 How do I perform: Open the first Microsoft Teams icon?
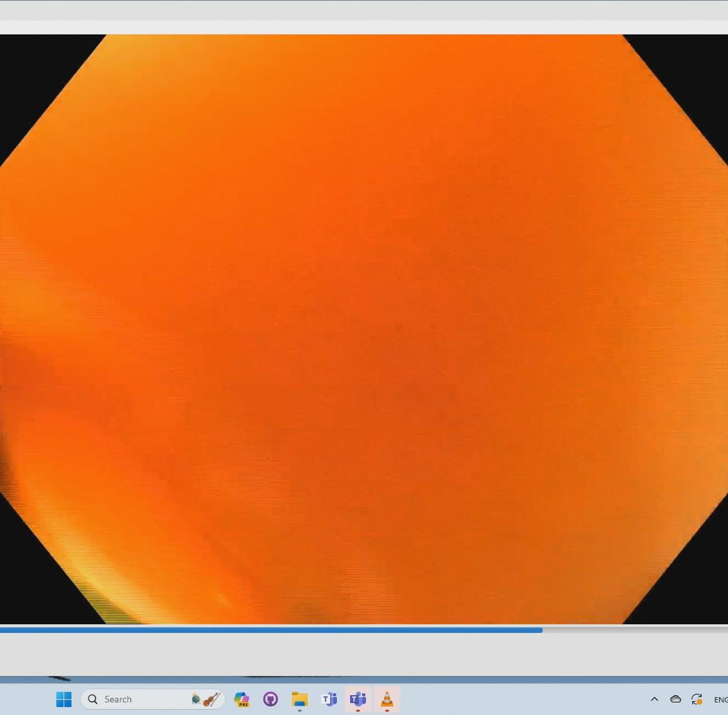(329, 698)
